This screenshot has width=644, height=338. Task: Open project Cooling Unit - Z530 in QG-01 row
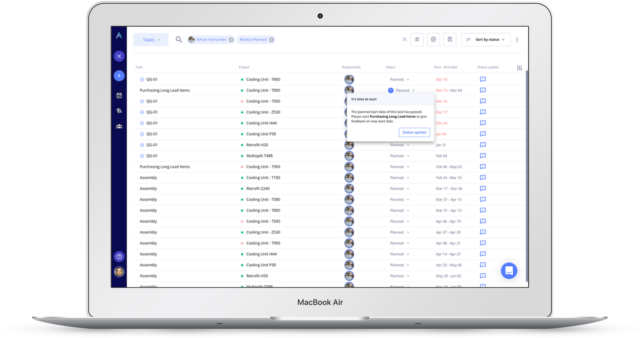click(263, 112)
